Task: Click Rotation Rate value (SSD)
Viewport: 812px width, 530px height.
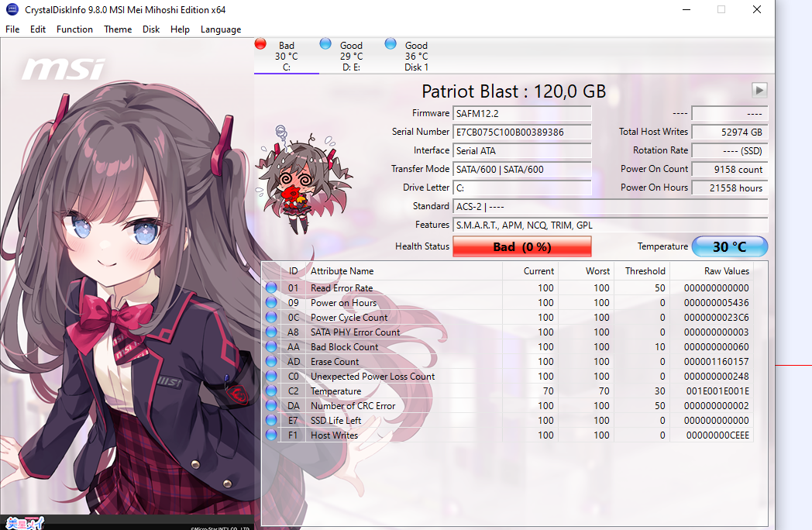Action: tap(730, 151)
